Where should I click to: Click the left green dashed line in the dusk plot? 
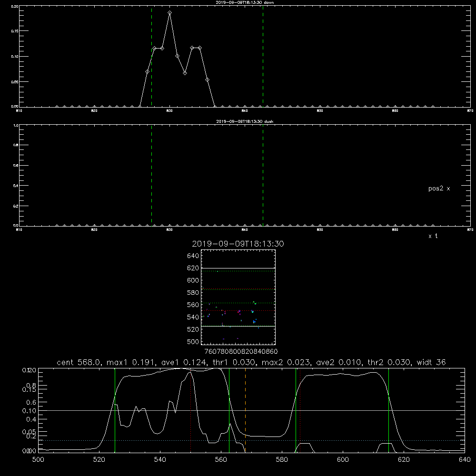(151, 175)
